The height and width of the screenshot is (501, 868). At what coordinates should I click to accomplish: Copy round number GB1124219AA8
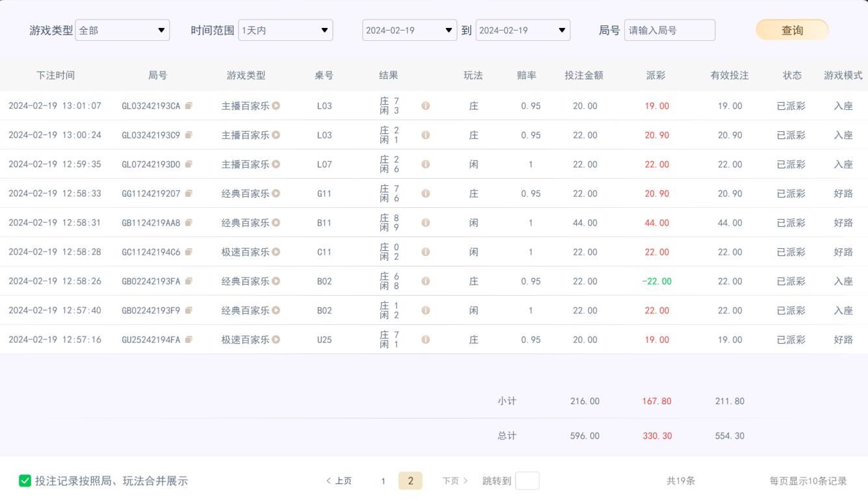tap(189, 223)
